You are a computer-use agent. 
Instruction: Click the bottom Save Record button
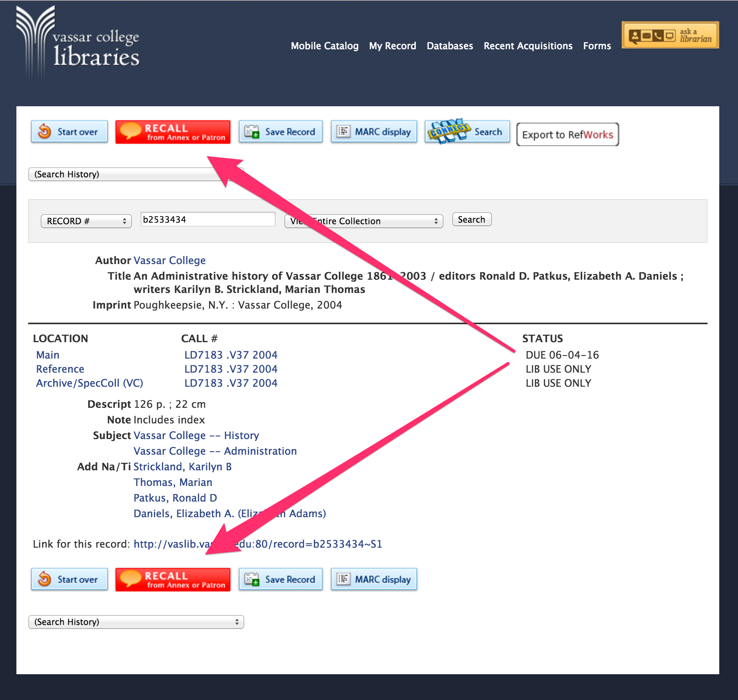click(x=281, y=580)
